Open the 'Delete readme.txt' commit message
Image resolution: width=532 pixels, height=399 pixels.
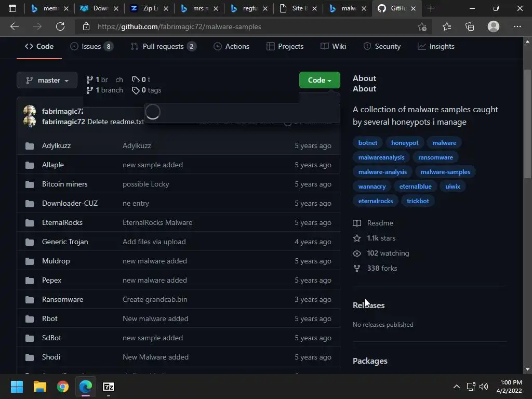pyautogui.click(x=116, y=122)
